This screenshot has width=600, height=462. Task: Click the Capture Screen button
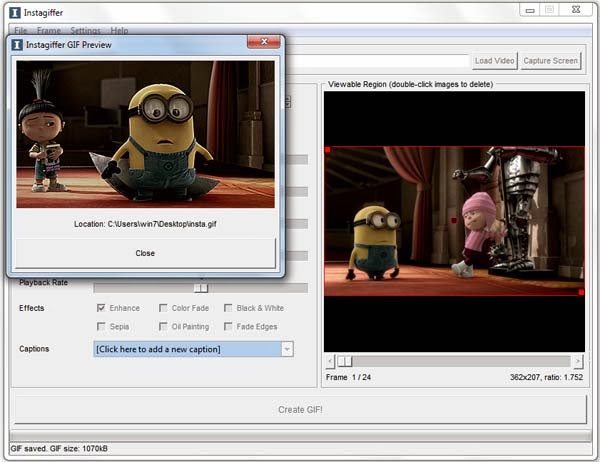tap(550, 61)
